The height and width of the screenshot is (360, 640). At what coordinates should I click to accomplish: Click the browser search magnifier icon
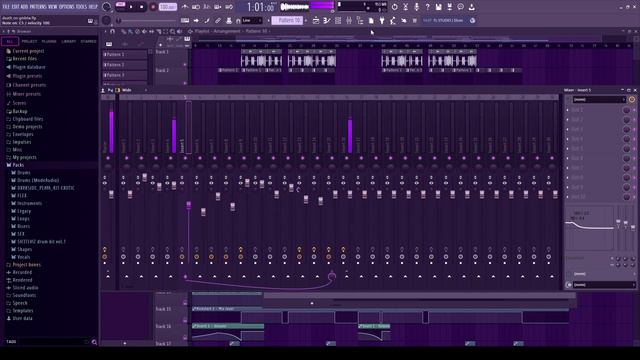94,342
